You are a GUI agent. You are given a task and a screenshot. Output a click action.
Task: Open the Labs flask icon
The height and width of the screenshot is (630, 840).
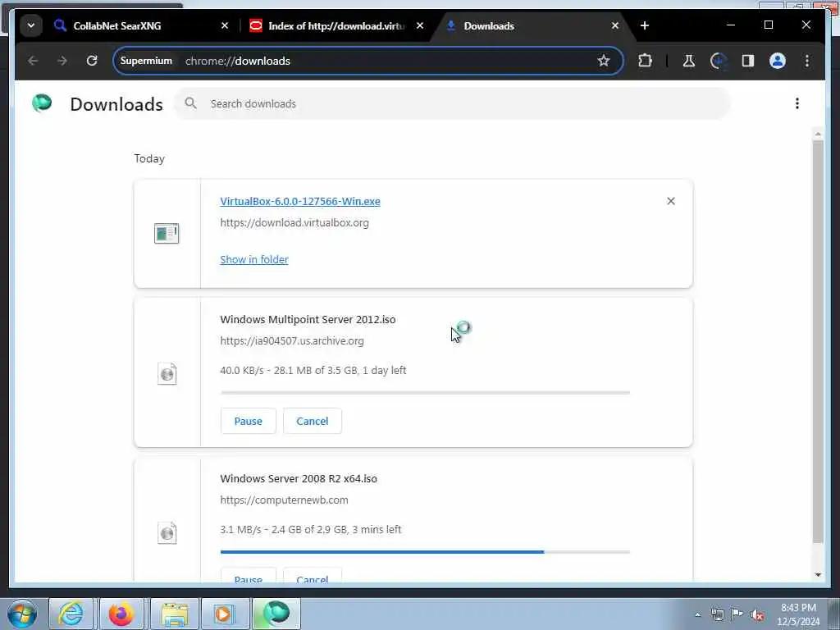click(x=689, y=61)
